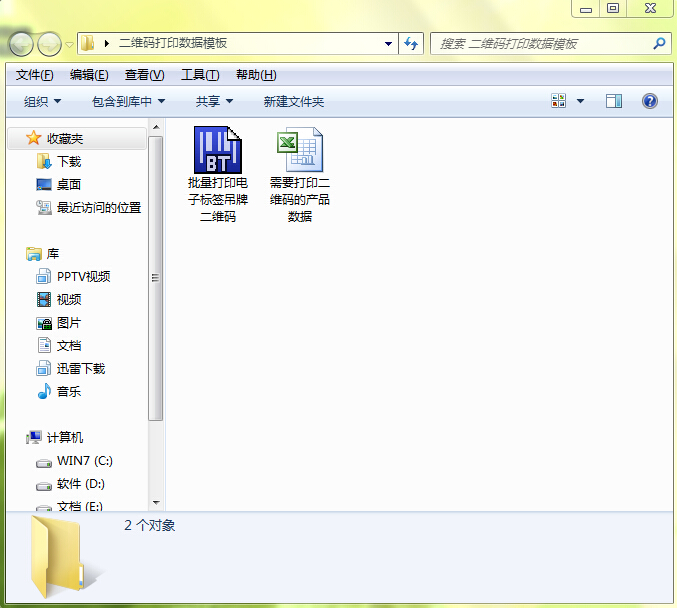Click the folder icon in the address bar
Screen dimensions: 677x608
tap(88, 43)
